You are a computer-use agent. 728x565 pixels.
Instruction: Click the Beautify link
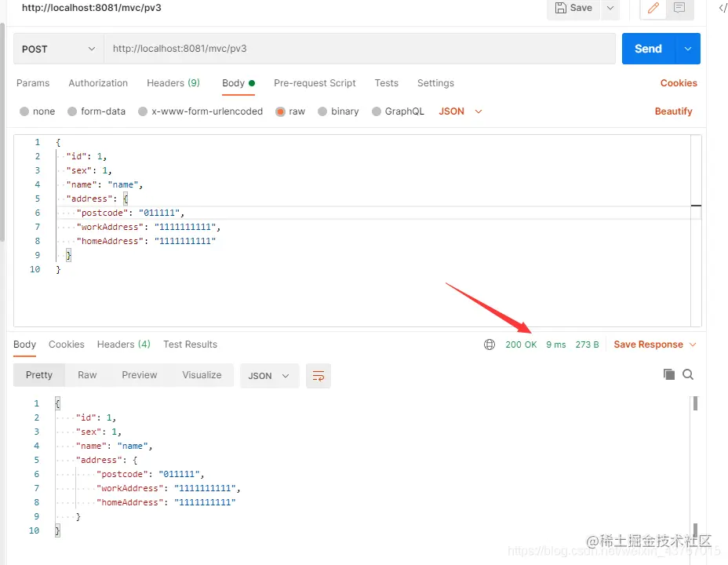673,111
